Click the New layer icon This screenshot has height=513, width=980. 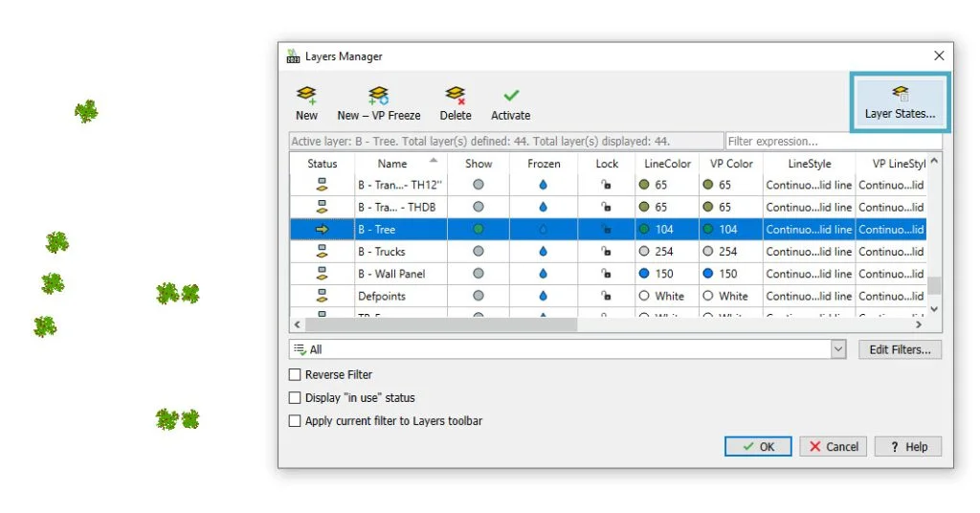[x=306, y=96]
